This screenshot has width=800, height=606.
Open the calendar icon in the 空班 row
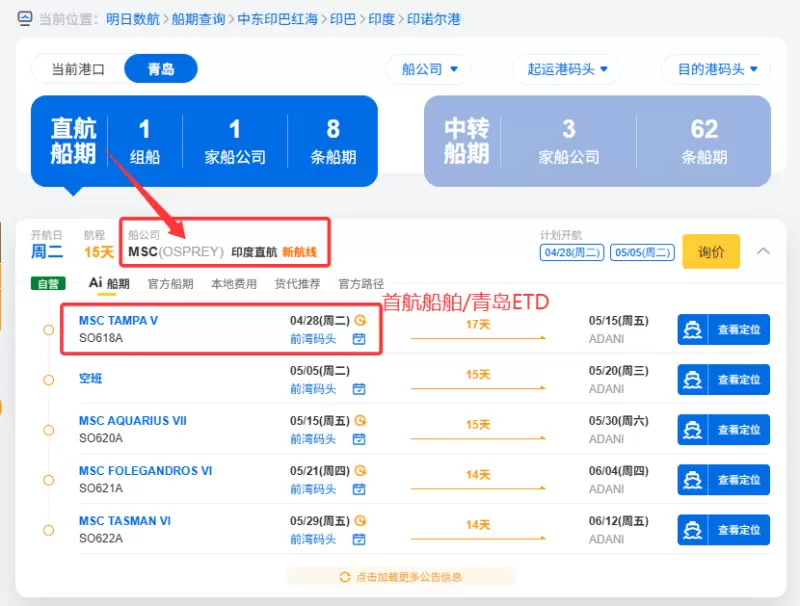click(x=360, y=389)
